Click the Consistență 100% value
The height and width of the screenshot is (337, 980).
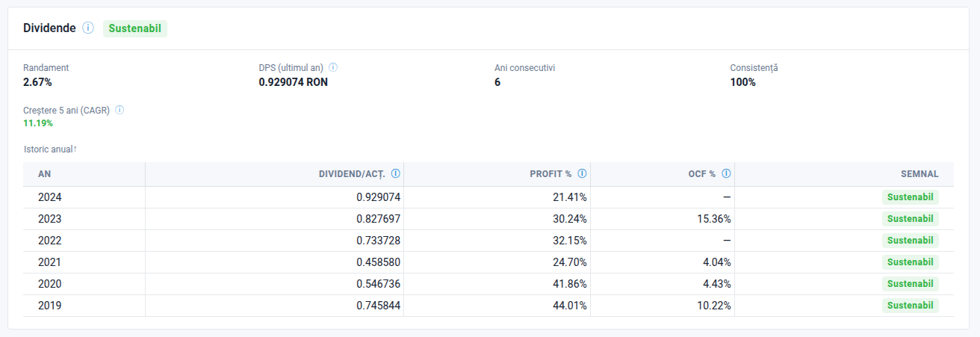742,82
